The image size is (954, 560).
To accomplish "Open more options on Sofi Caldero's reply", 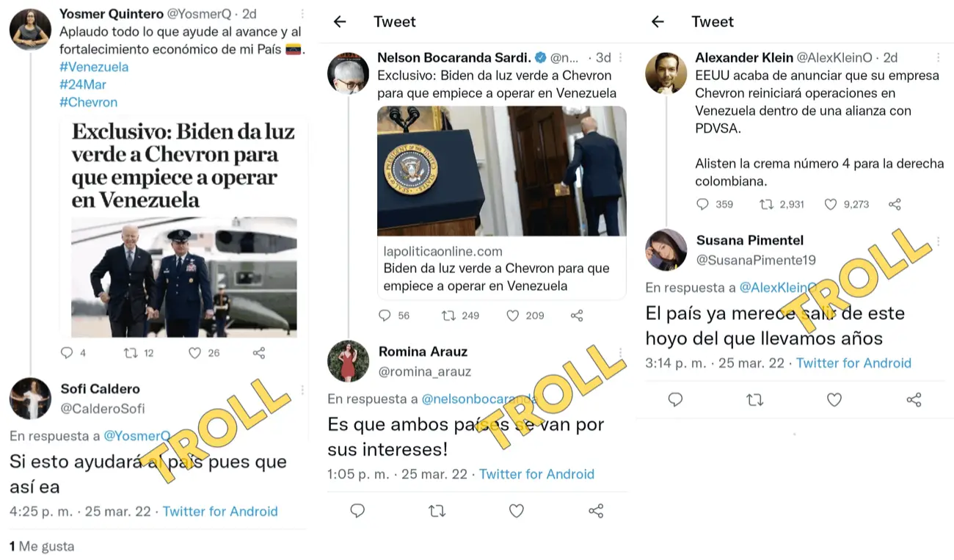I will [x=302, y=390].
